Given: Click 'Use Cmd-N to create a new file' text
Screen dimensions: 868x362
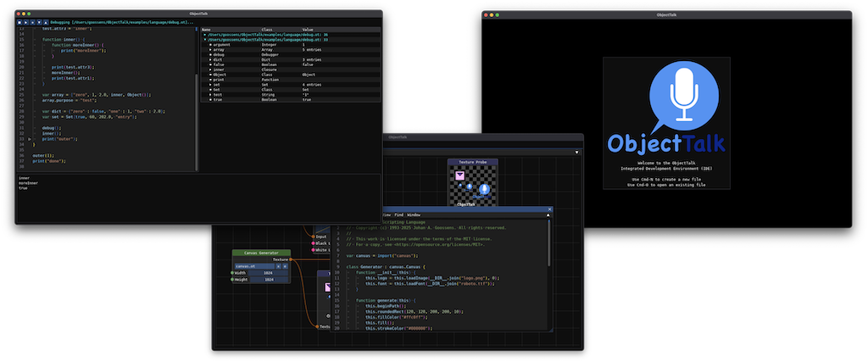Looking at the screenshot, I should coord(666,180).
